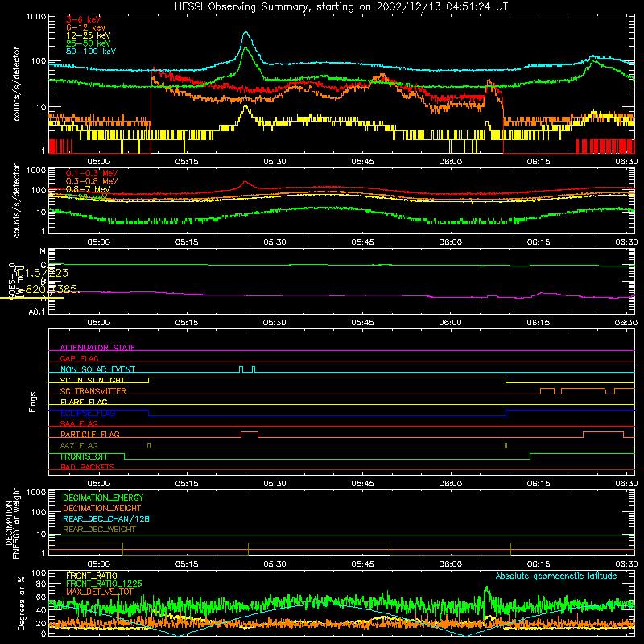644x644 pixels.
Task: Select the yellow 12-25 keV legend label
Action: (88, 35)
